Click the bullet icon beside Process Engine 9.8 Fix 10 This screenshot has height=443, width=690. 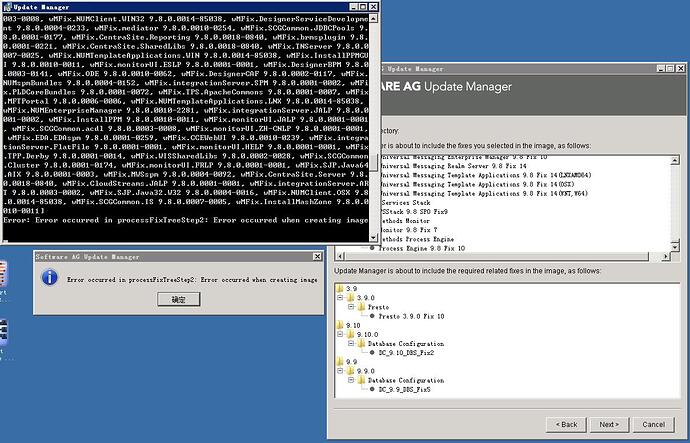[372, 249]
